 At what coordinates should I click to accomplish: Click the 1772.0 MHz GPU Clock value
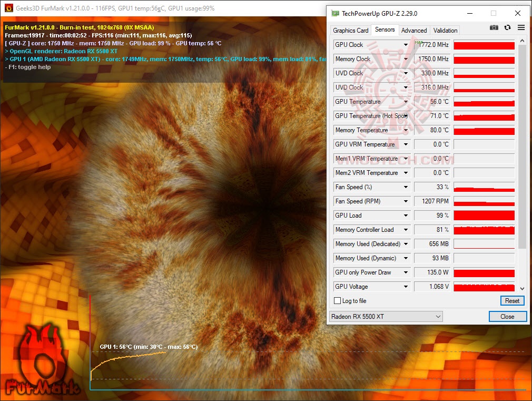tap(432, 45)
